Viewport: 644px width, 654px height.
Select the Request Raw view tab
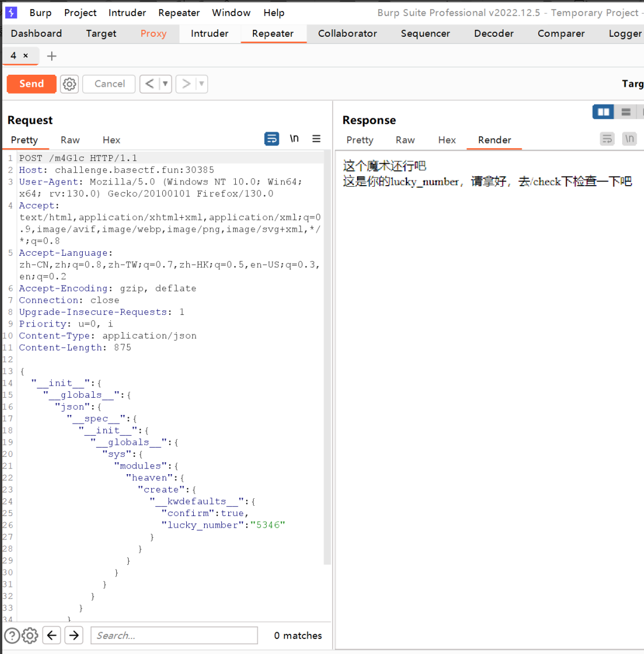click(x=70, y=140)
